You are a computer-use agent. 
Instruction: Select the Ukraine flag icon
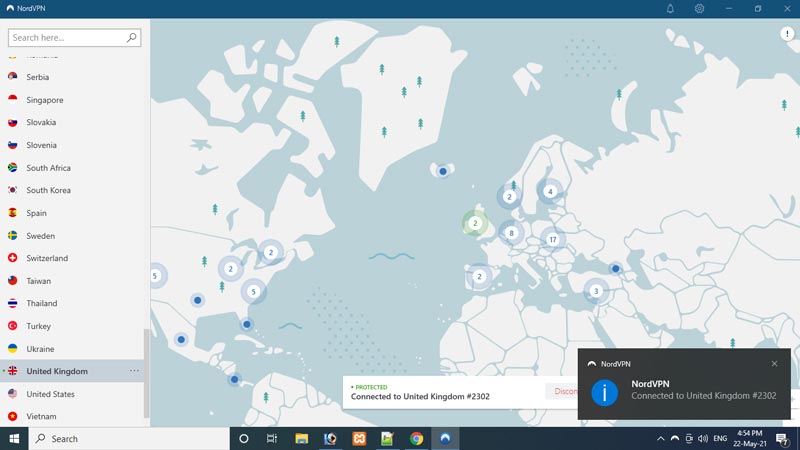13,348
